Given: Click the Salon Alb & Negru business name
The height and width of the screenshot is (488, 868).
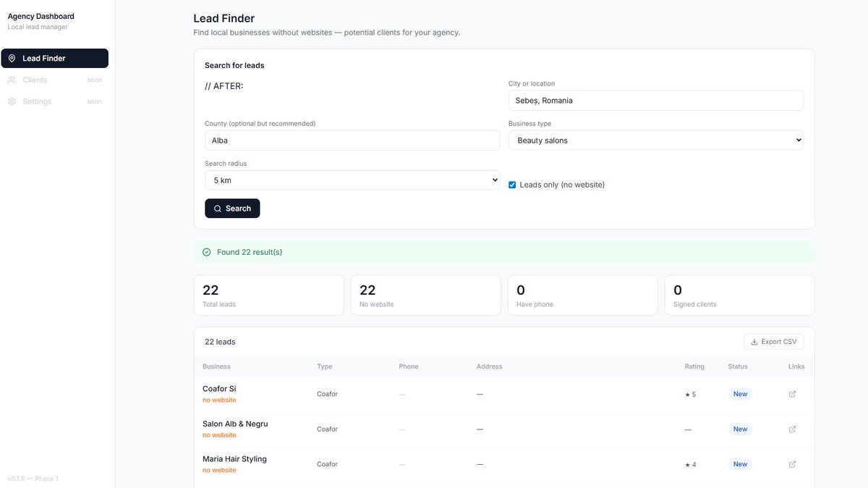Looking at the screenshot, I should 235,424.
